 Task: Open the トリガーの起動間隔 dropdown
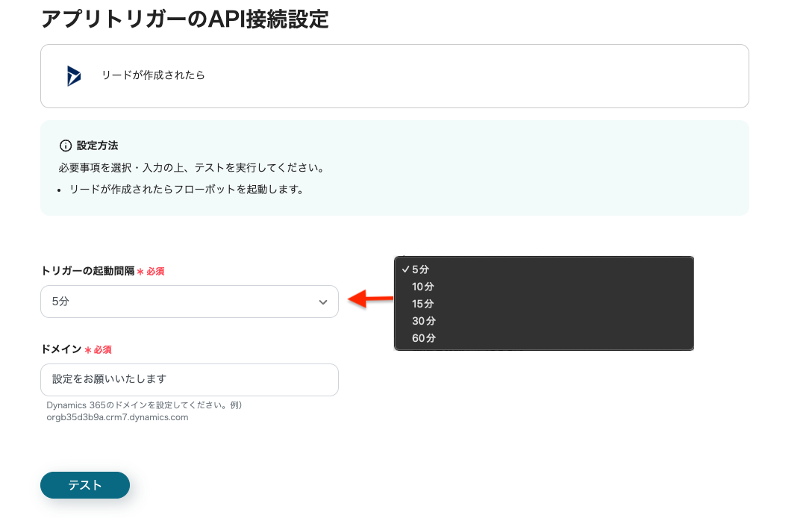[190, 302]
